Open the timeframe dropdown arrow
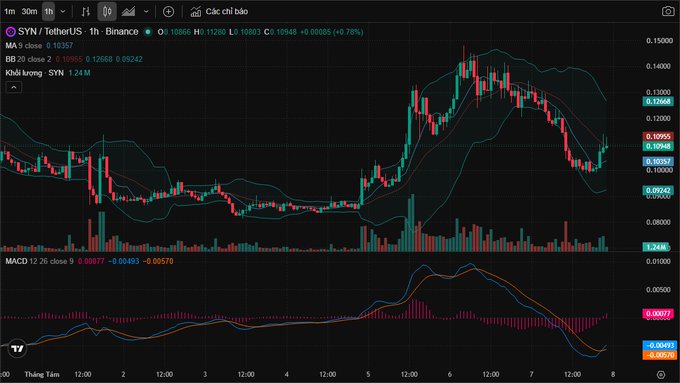The width and height of the screenshot is (680, 383). click(x=63, y=11)
